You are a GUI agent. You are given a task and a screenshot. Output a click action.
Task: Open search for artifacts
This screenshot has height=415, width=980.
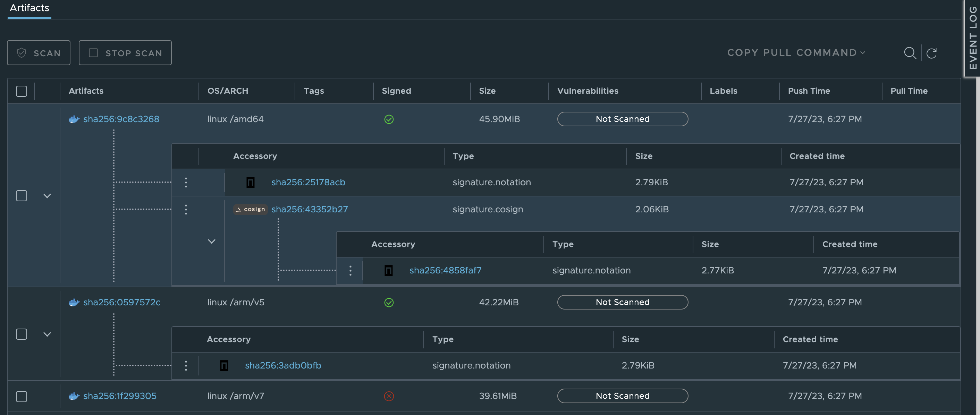[910, 53]
